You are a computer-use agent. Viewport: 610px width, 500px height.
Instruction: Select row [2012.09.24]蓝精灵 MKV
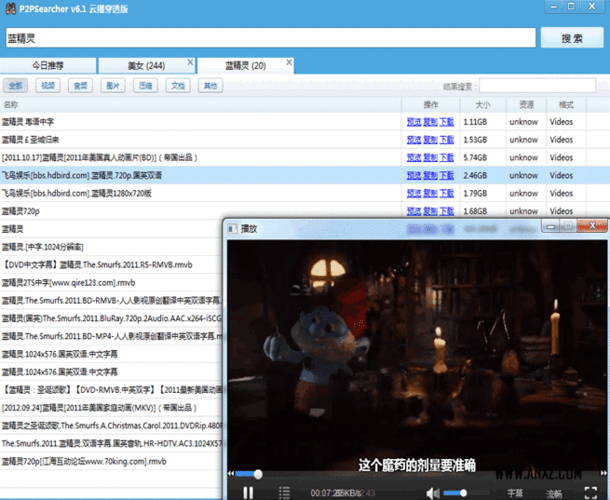tap(111, 408)
